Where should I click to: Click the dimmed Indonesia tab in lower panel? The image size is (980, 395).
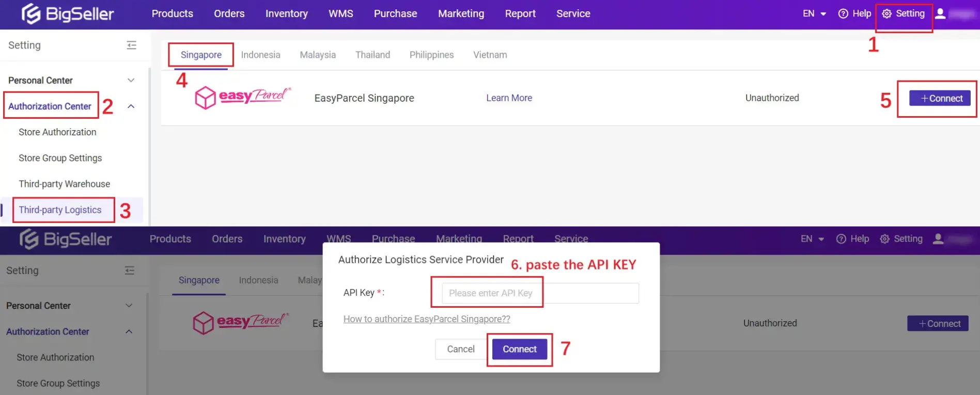pyautogui.click(x=258, y=280)
